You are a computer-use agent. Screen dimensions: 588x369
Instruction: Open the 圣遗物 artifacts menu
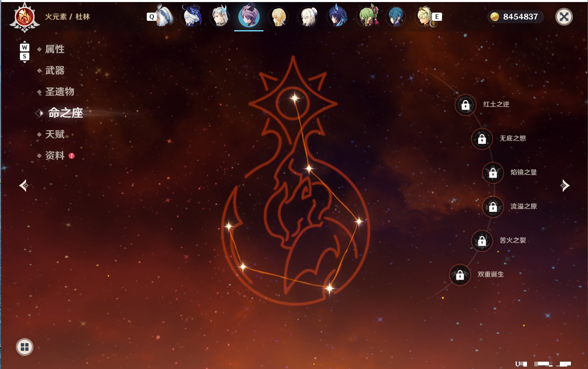coord(60,92)
